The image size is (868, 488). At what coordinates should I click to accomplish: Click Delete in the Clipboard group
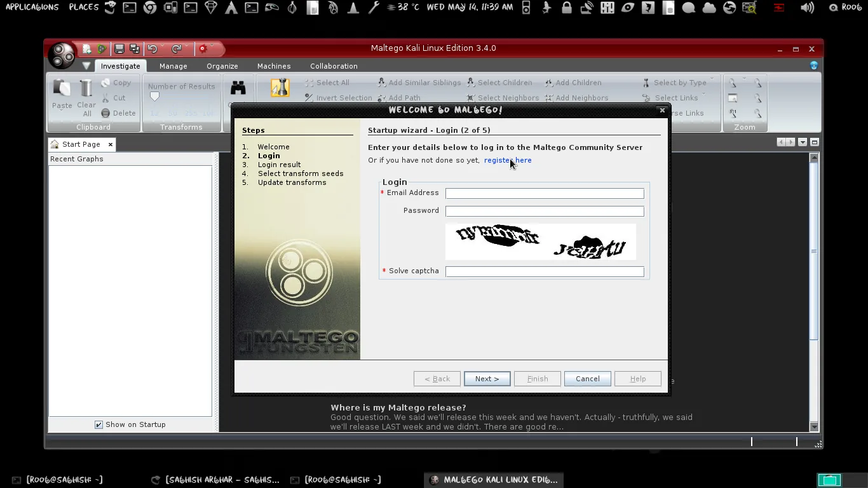point(118,113)
